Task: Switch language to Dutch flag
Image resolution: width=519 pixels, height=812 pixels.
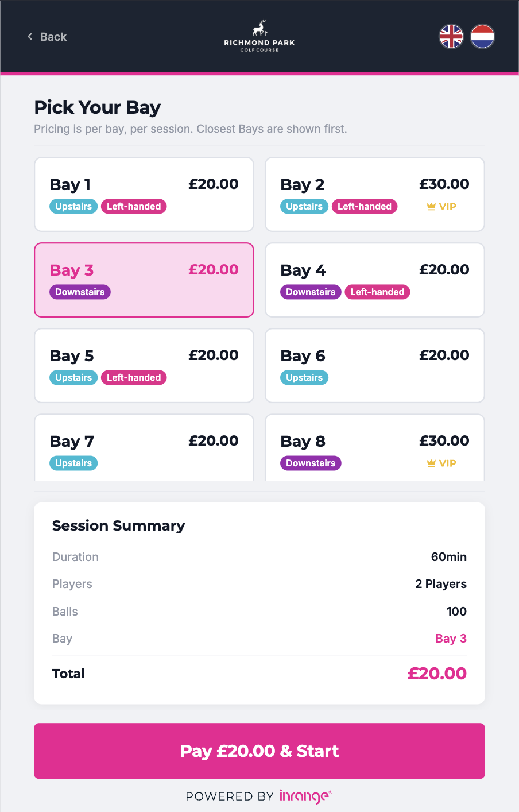Action: 482,37
